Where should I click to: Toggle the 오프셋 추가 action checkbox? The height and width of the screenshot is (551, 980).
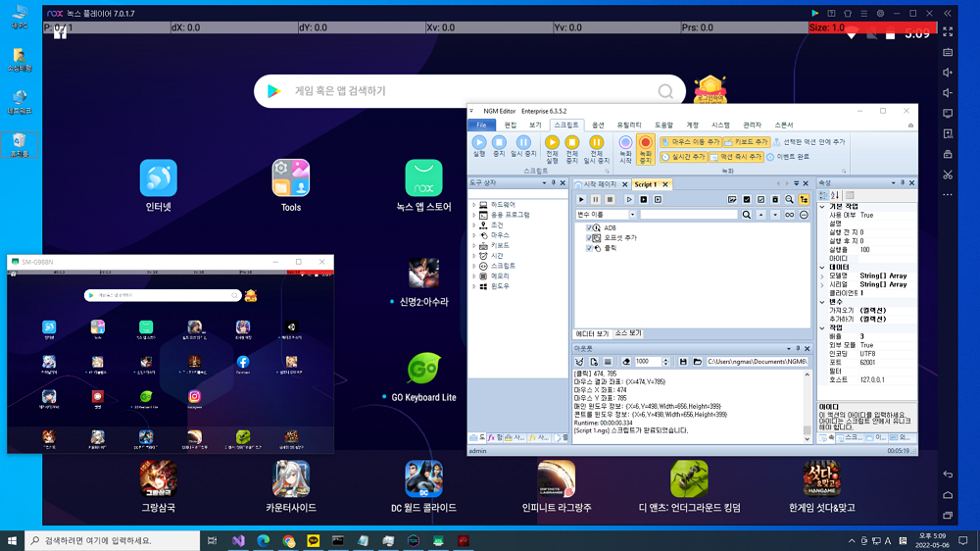pos(589,237)
